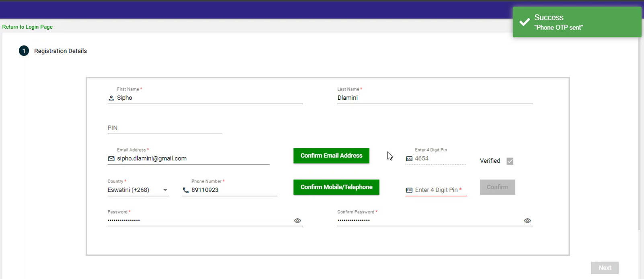The image size is (644, 279).
Task: Follow the Return to Login Page link
Action: (27, 27)
